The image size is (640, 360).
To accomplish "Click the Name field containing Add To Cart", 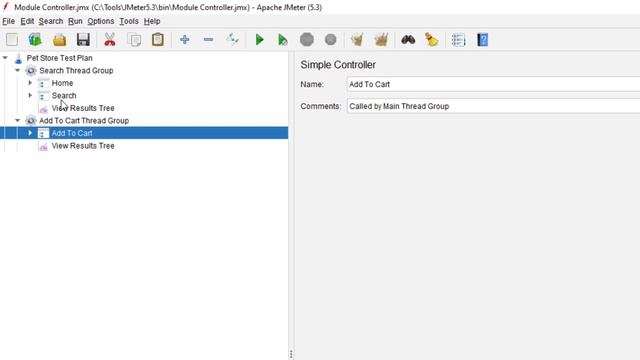I will [493, 84].
